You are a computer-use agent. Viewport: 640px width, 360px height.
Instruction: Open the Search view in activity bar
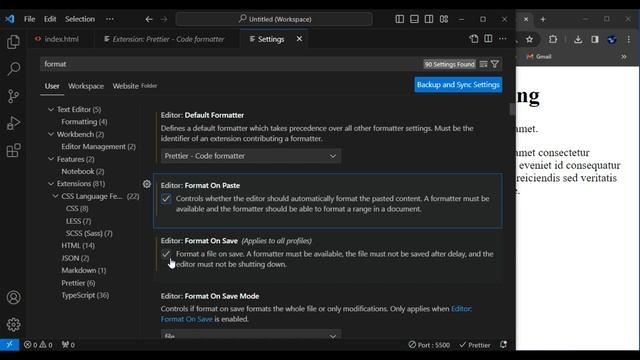13,69
